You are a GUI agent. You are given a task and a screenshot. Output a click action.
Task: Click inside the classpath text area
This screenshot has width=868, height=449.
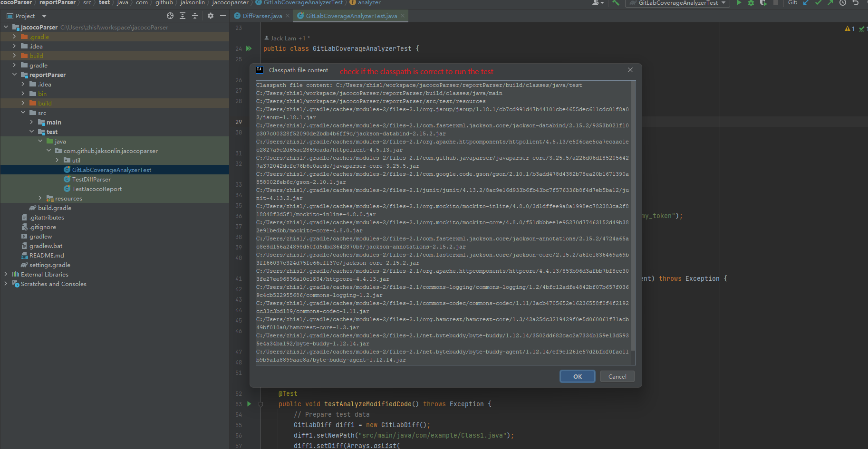point(443,223)
